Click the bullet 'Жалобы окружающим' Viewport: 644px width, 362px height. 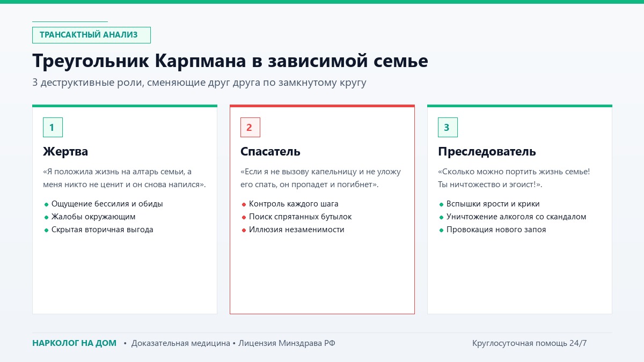pyautogui.click(x=90, y=217)
